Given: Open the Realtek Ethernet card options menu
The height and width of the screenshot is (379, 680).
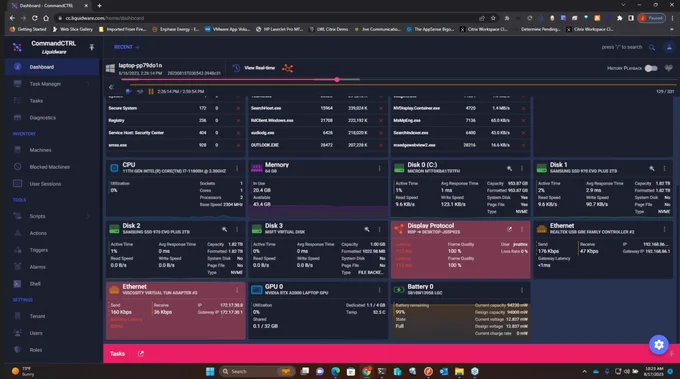Looking at the screenshot, I should click(x=664, y=229).
